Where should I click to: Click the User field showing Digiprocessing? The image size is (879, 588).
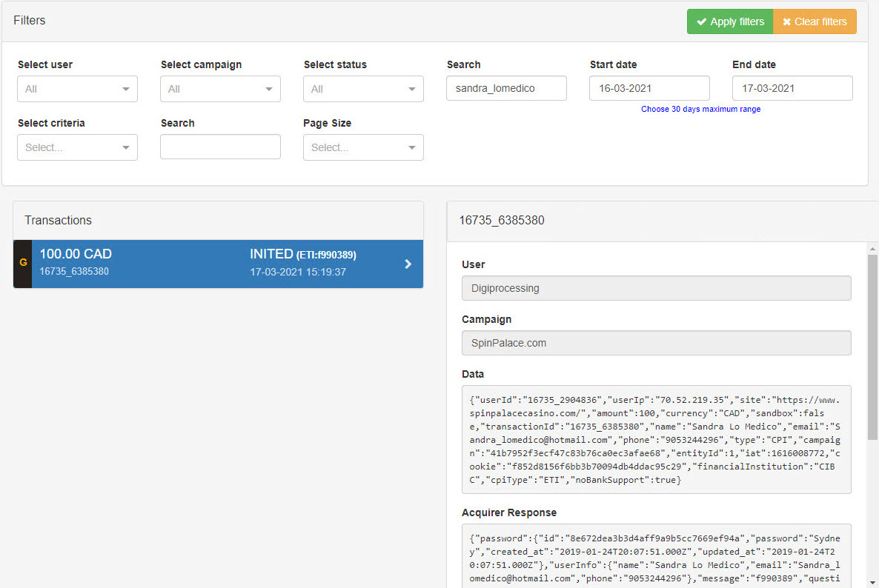click(657, 288)
